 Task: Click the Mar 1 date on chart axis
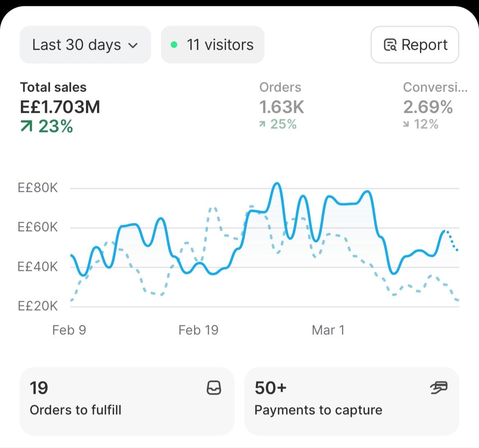(x=328, y=330)
